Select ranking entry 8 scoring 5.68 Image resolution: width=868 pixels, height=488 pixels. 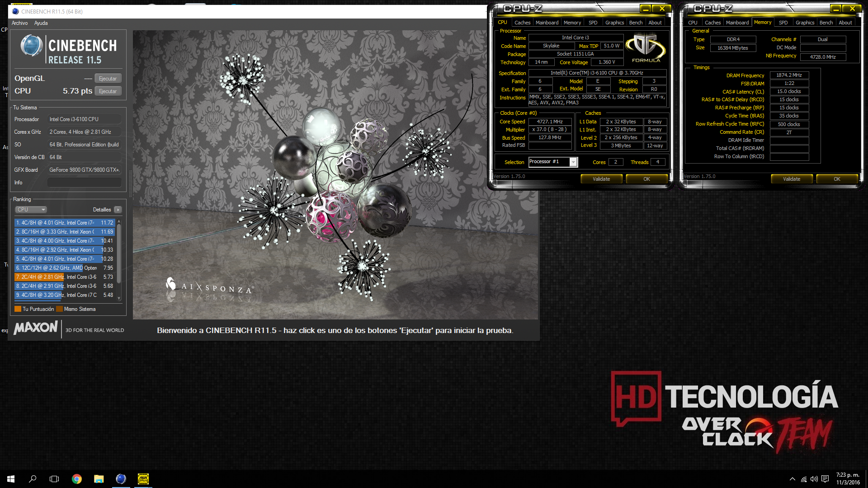coord(65,286)
